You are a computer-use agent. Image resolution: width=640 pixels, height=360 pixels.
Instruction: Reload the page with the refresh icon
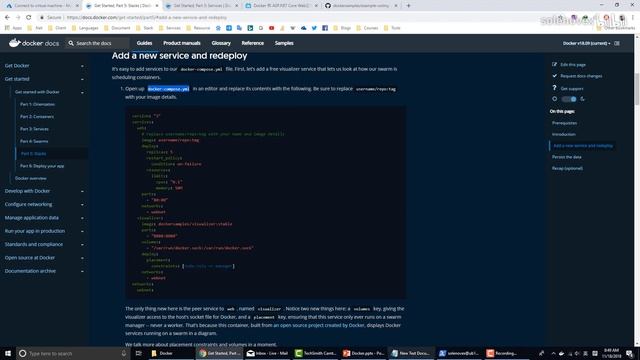[29, 18]
